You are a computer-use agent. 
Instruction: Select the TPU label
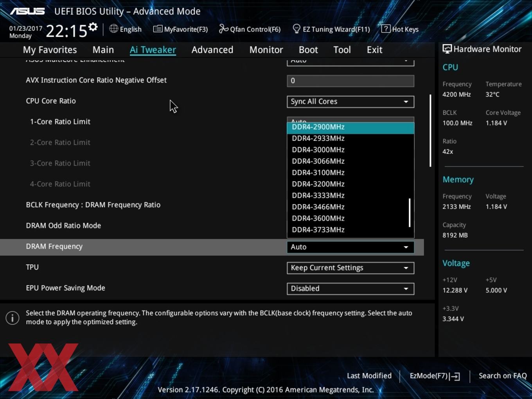(x=32, y=267)
